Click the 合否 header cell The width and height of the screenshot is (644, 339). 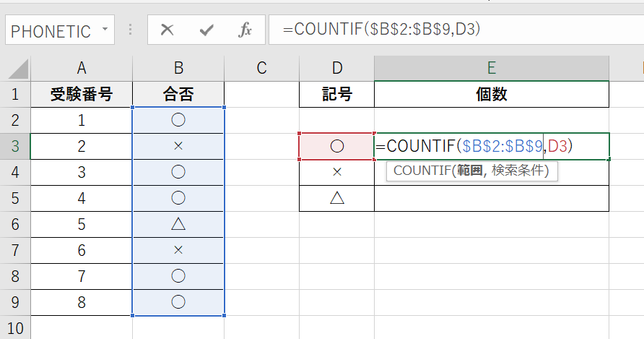(178, 94)
